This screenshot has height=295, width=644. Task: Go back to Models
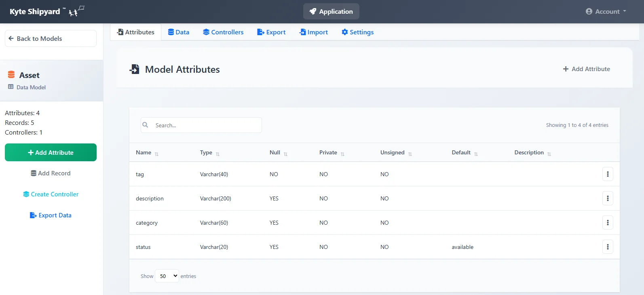(x=51, y=38)
